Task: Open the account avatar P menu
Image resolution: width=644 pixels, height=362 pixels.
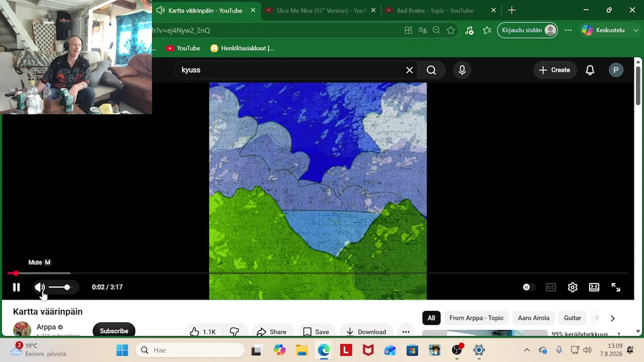Action: point(616,70)
